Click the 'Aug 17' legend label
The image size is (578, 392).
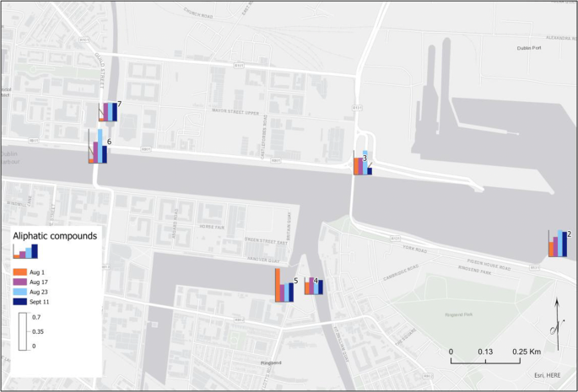coord(38,282)
